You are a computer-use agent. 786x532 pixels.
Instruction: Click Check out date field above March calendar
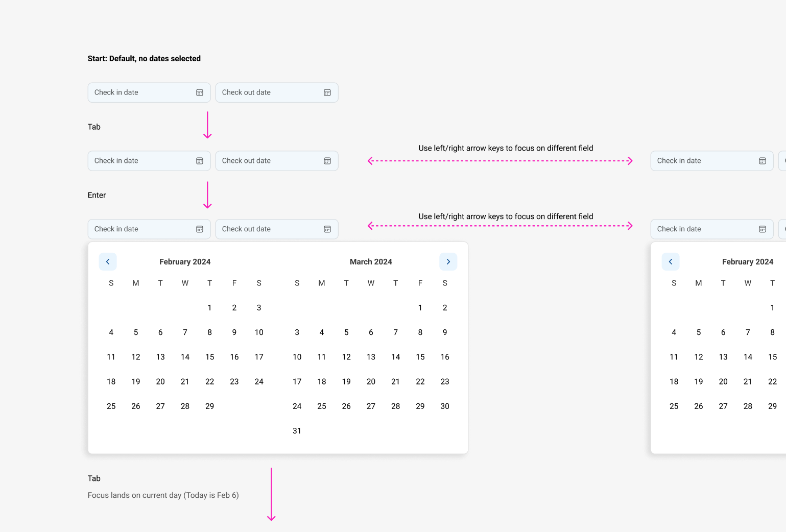coord(268,229)
